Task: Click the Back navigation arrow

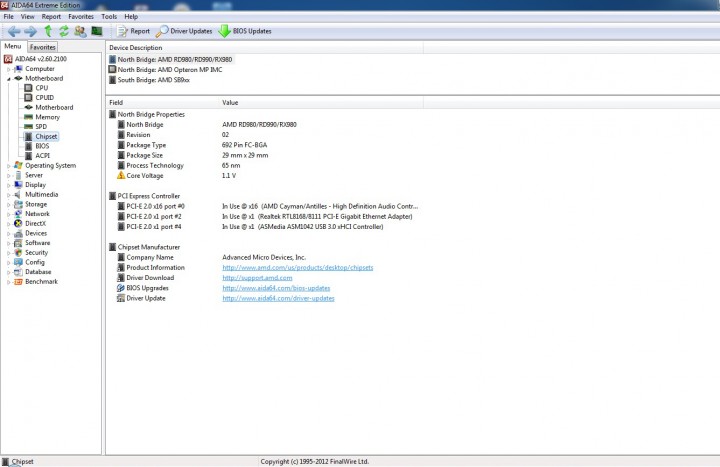Action: click(14, 31)
